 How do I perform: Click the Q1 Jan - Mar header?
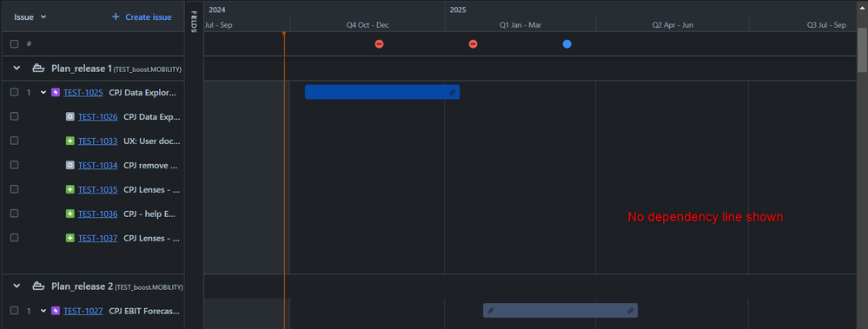[520, 25]
